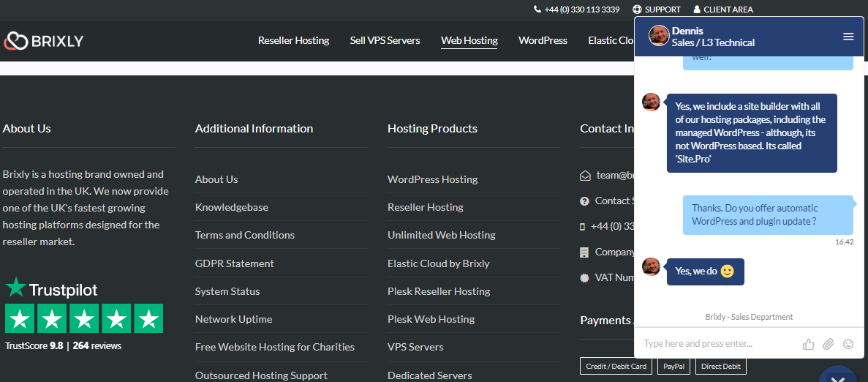The width and height of the screenshot is (868, 382).
Task: Click the VAT number badge icon
Action: pyautogui.click(x=584, y=277)
